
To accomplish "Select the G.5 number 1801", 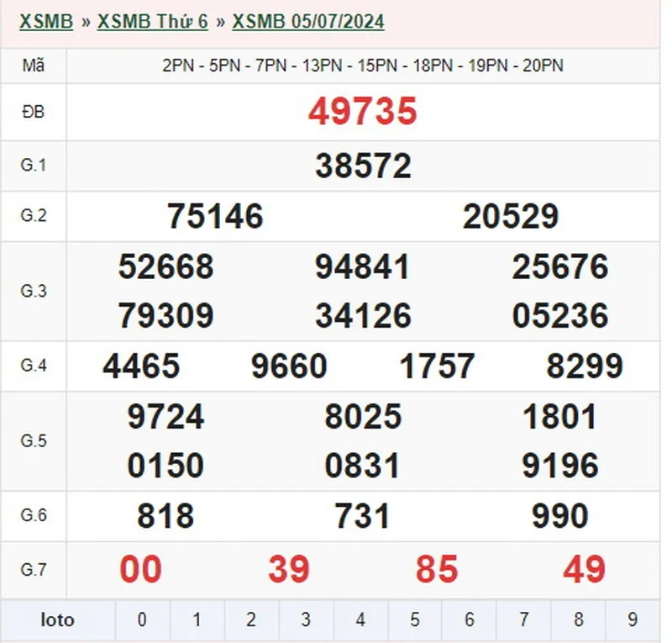I will (559, 417).
